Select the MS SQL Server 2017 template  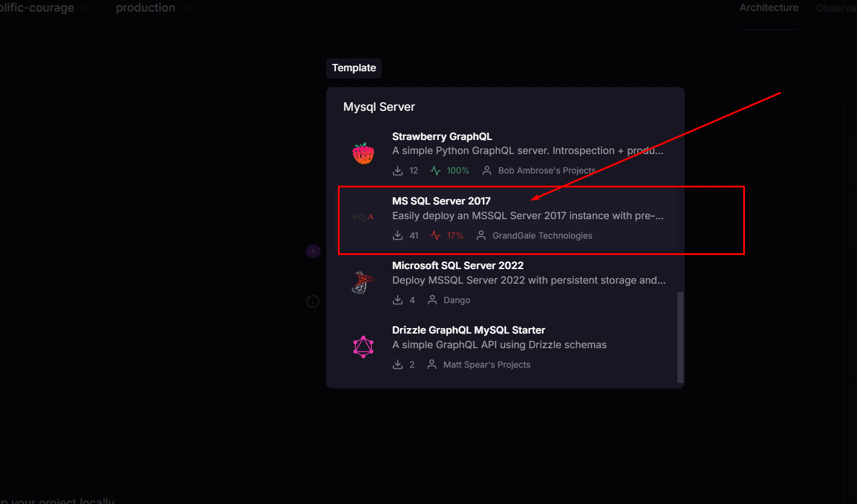[507, 218]
